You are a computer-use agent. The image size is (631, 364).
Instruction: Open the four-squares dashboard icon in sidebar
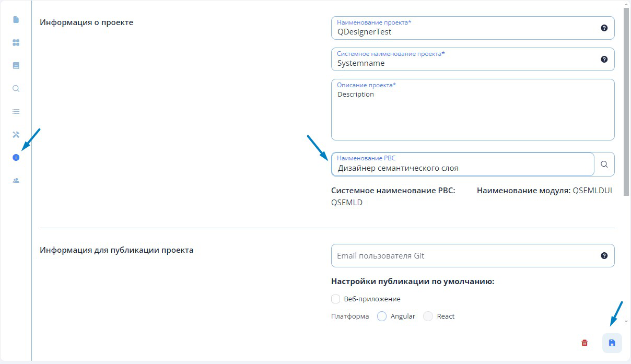pyautogui.click(x=16, y=43)
